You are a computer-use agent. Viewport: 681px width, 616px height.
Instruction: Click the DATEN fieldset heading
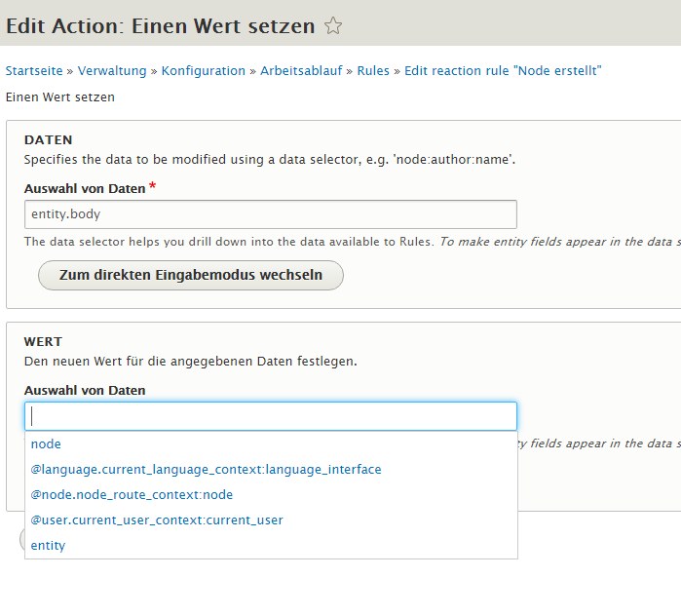(x=49, y=140)
